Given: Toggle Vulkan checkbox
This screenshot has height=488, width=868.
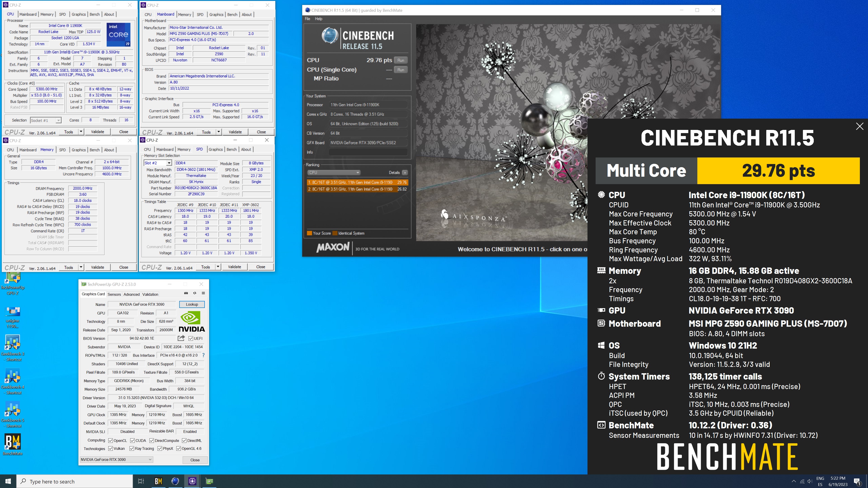Looking at the screenshot, I should (x=110, y=449).
